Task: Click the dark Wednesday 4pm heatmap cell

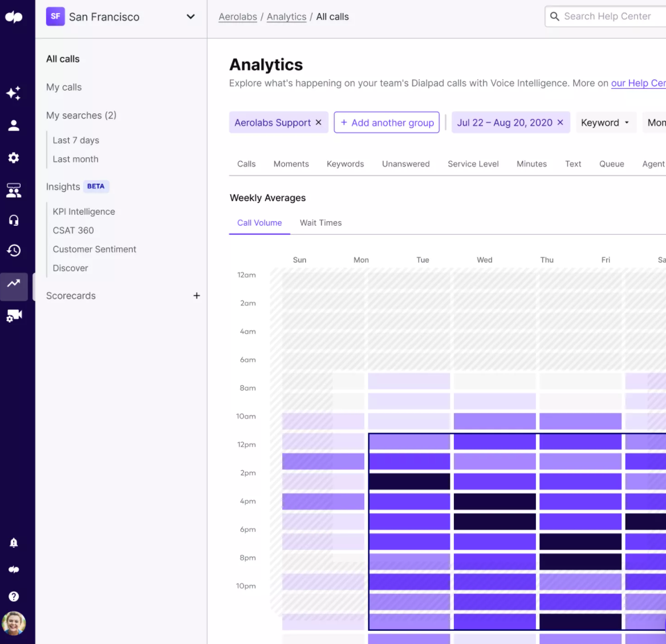Action: (495, 502)
